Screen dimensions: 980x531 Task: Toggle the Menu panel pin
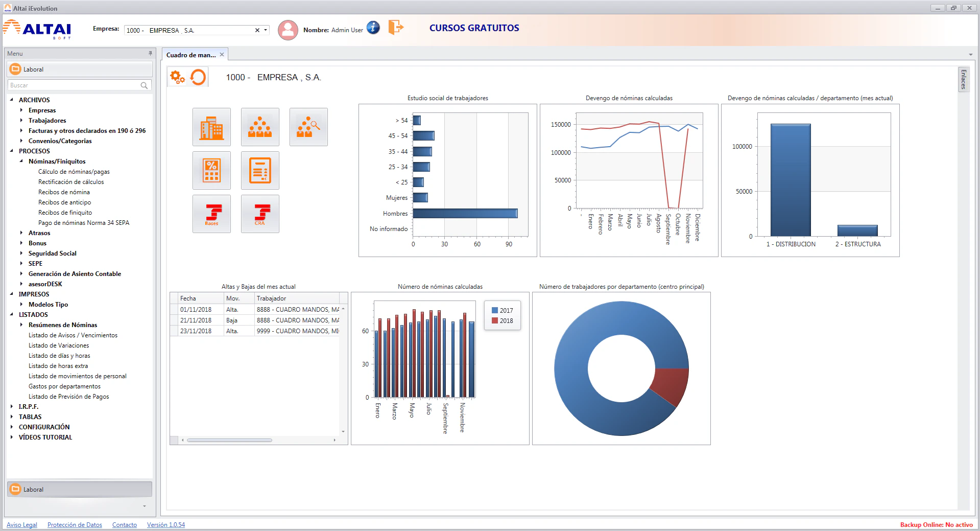point(150,53)
